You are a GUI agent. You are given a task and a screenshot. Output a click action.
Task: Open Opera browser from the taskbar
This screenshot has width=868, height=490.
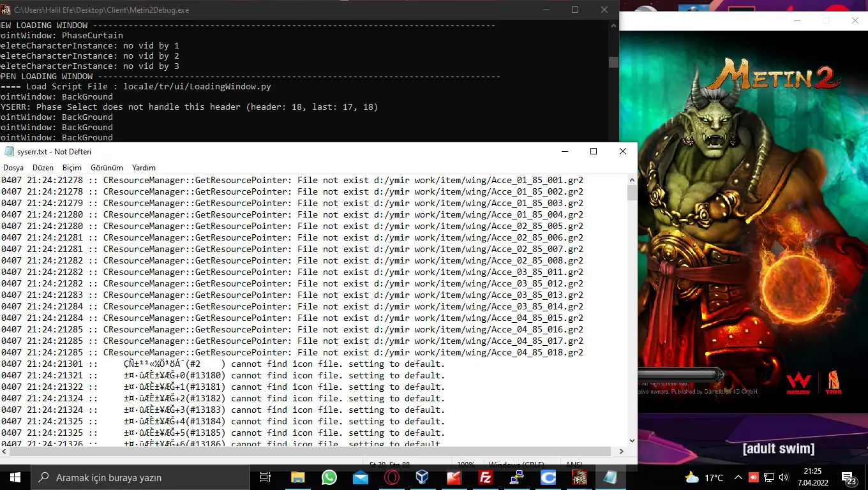click(392, 477)
